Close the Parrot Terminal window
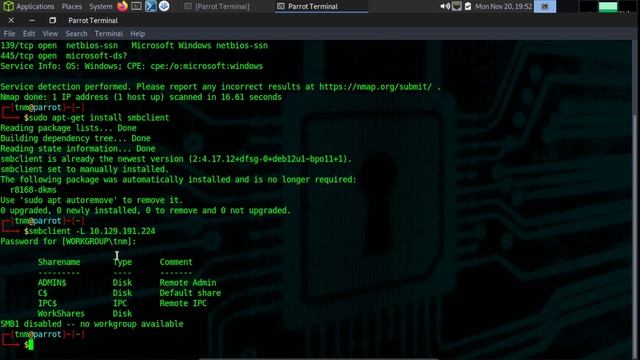 pos(11,20)
